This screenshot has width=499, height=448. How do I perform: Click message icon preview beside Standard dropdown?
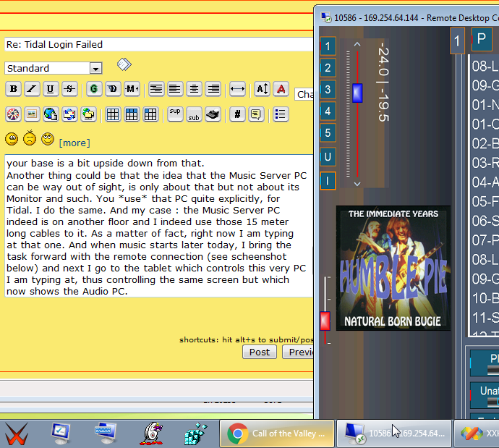pyautogui.click(x=124, y=64)
